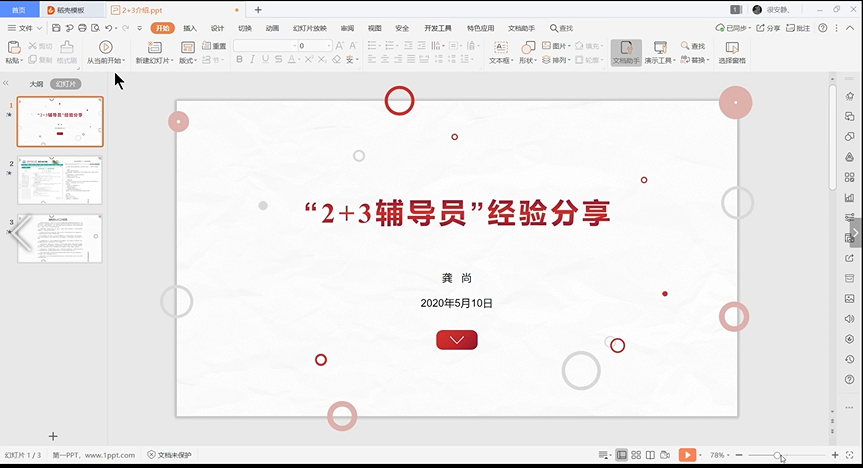Open the 动画 ribbon tab
863x468 pixels.
(x=272, y=28)
